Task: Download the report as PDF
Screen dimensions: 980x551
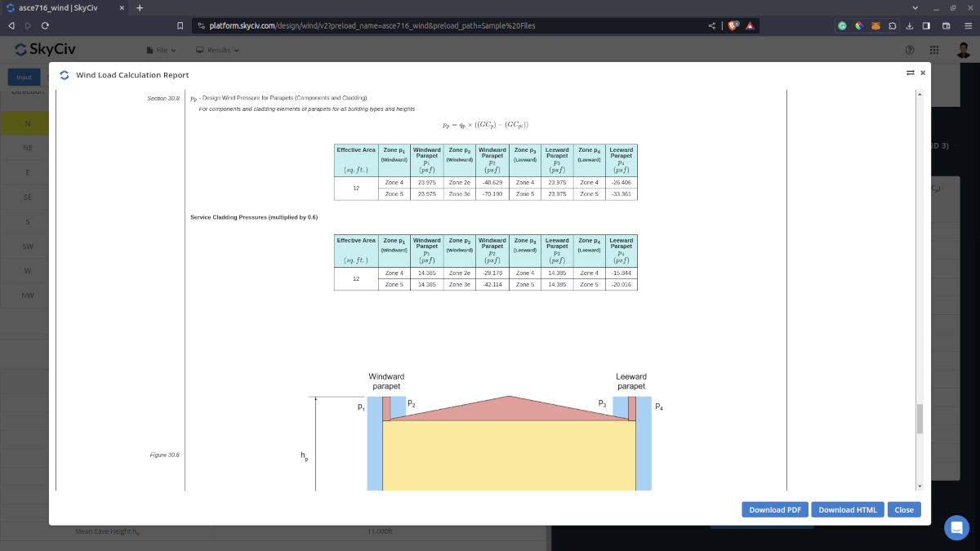Action: pyautogui.click(x=774, y=509)
